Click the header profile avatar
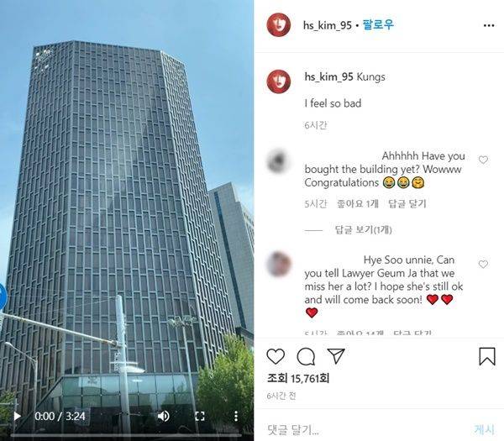The width and height of the screenshot is (504, 441). coord(279,24)
